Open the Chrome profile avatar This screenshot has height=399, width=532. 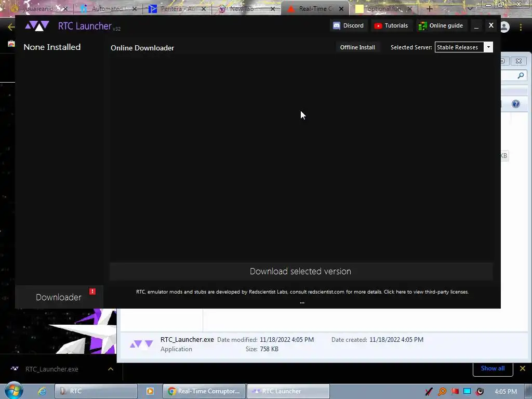(x=505, y=27)
